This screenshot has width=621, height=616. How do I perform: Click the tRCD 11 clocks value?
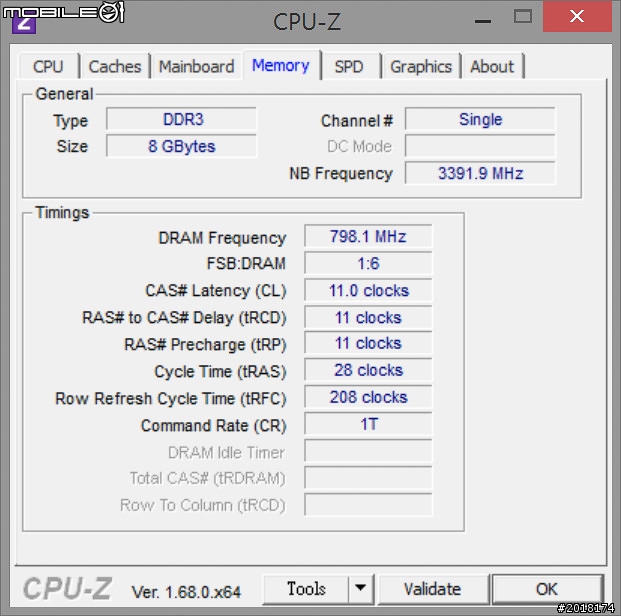click(368, 317)
